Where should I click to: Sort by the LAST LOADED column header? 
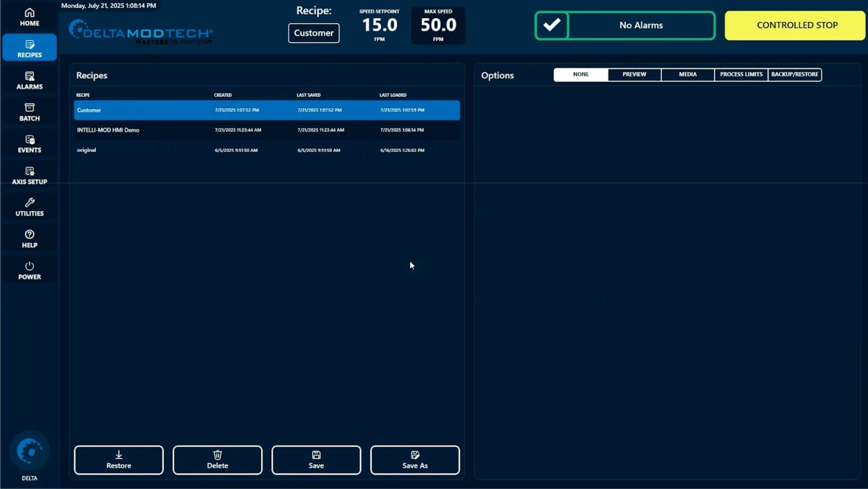(393, 95)
